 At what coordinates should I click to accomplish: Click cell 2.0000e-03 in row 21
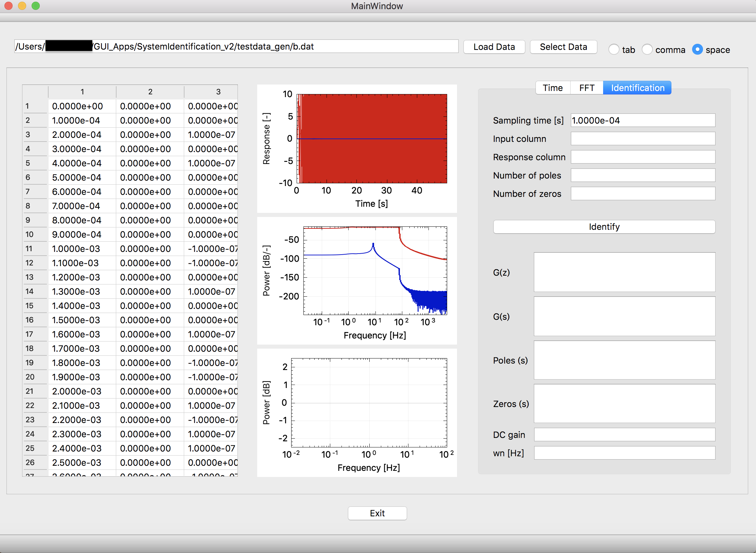82,391
